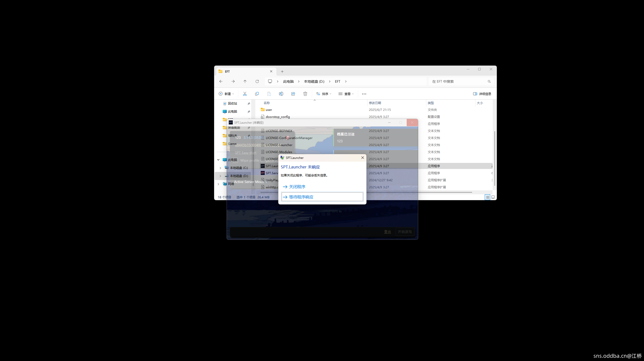Open the pinned 此电脑 sidebar shortcut
This screenshot has height=361, width=644.
[x=232, y=111]
